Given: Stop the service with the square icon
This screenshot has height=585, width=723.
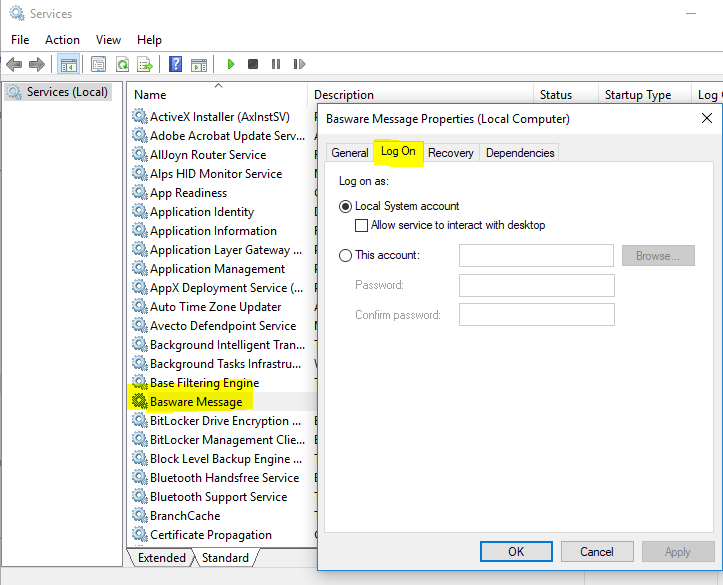Looking at the screenshot, I should point(253,64).
